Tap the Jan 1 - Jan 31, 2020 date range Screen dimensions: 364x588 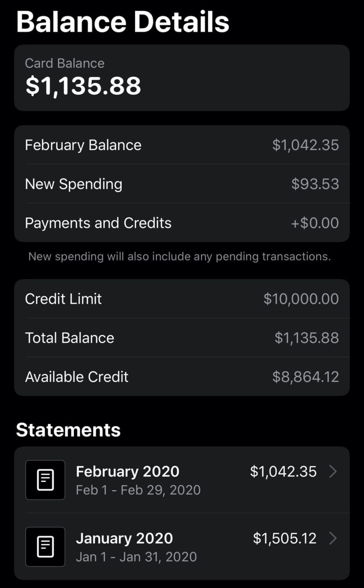click(136, 557)
